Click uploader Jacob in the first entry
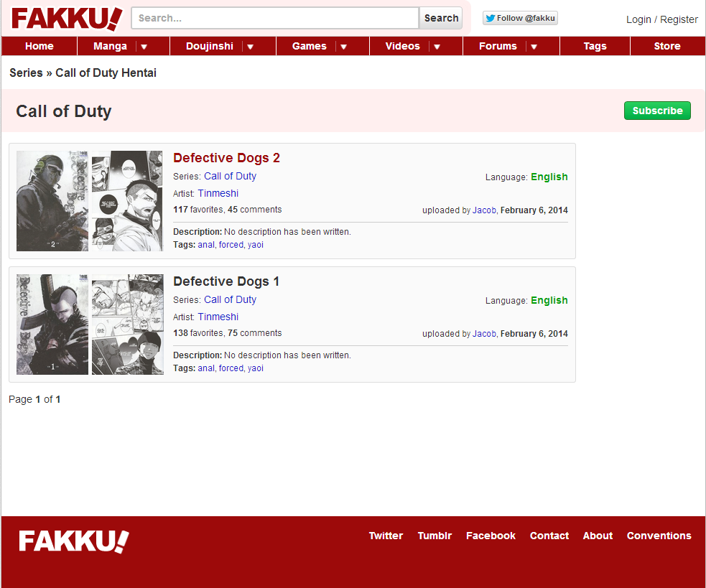The image size is (706, 588). click(484, 210)
